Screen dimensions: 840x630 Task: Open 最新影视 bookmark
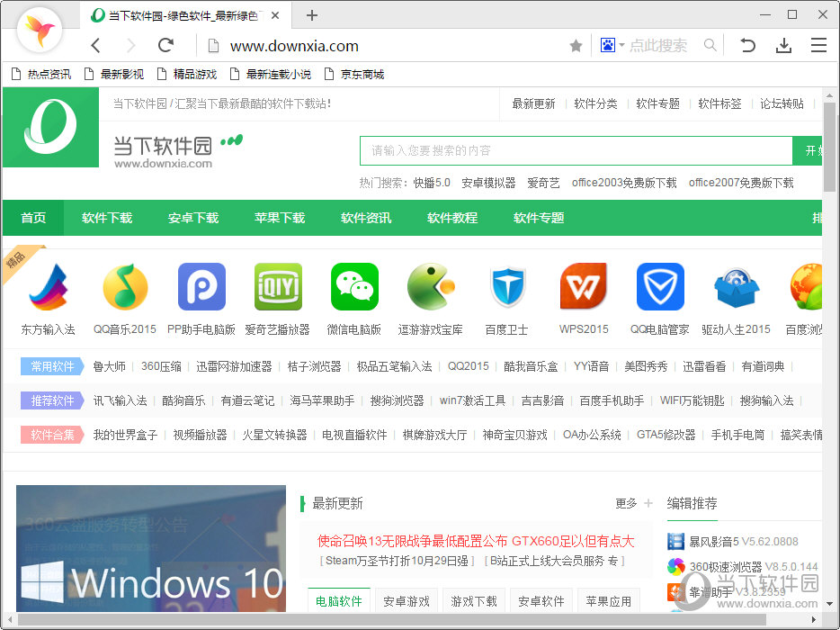114,74
